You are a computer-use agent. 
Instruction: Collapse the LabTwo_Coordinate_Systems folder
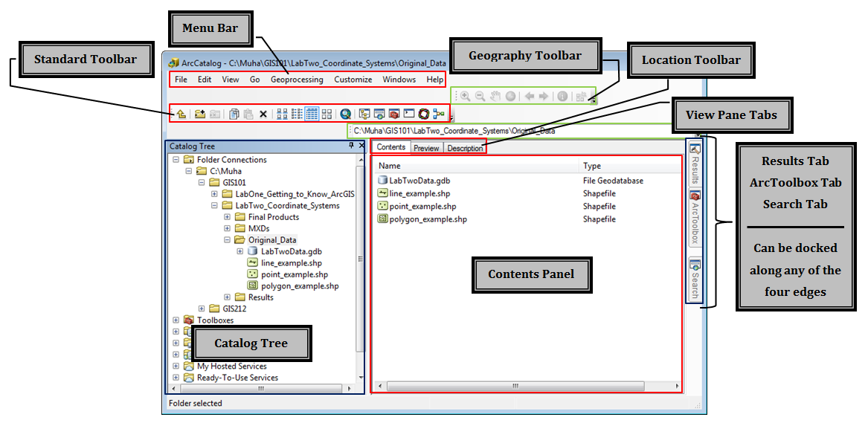click(214, 205)
